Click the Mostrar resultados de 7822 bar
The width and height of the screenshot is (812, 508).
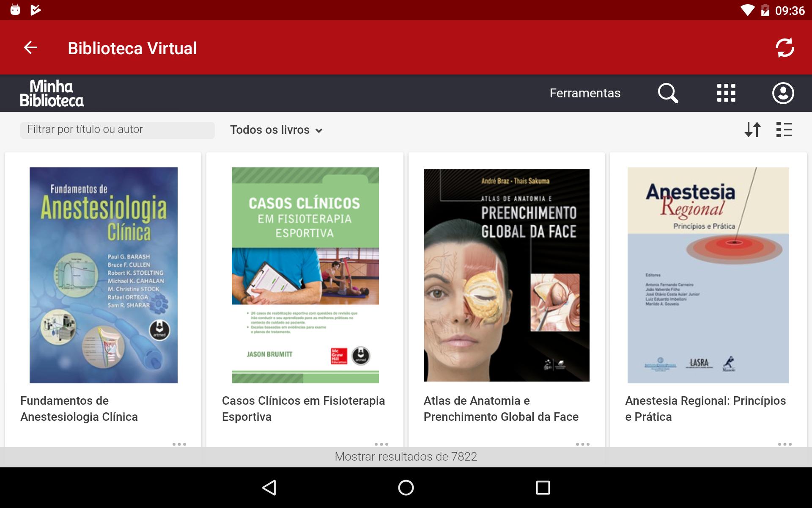click(x=406, y=457)
